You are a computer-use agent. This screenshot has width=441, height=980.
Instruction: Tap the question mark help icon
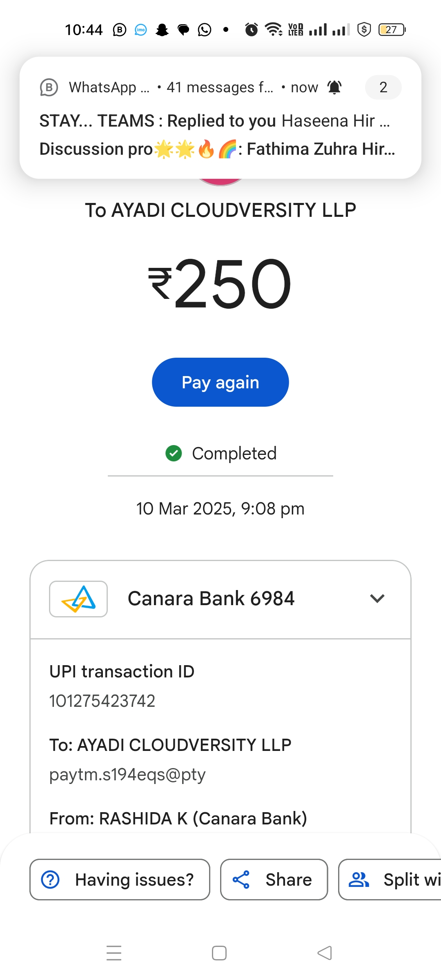[x=51, y=880]
